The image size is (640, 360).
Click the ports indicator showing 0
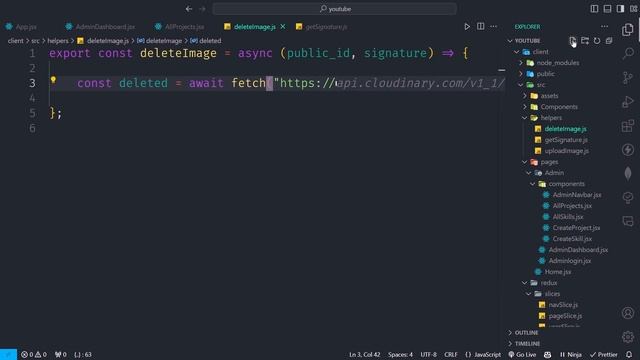(60, 354)
